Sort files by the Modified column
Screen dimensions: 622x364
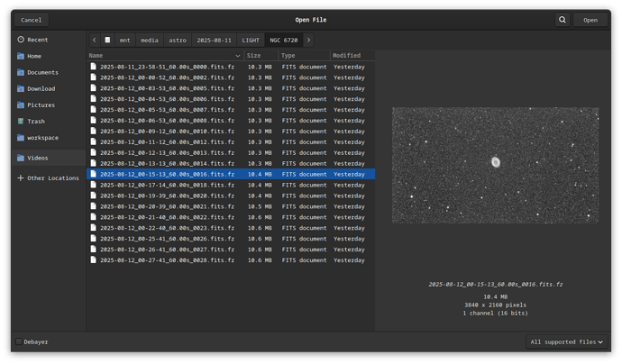[x=352, y=56]
